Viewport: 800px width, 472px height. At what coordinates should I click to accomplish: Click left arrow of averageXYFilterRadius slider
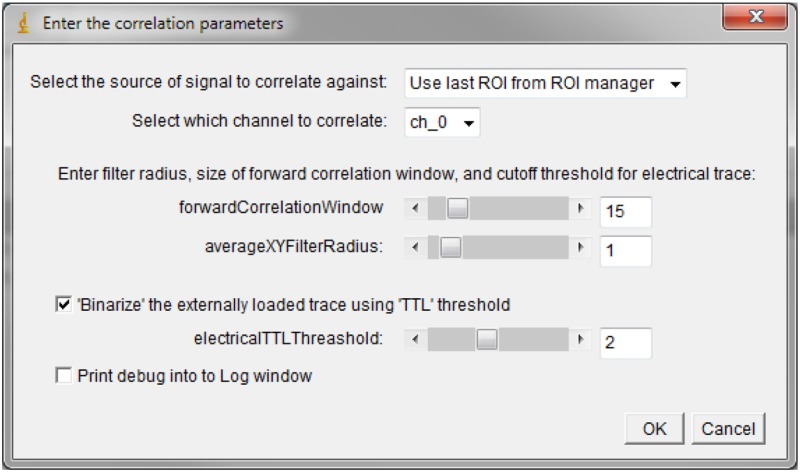[415, 249]
